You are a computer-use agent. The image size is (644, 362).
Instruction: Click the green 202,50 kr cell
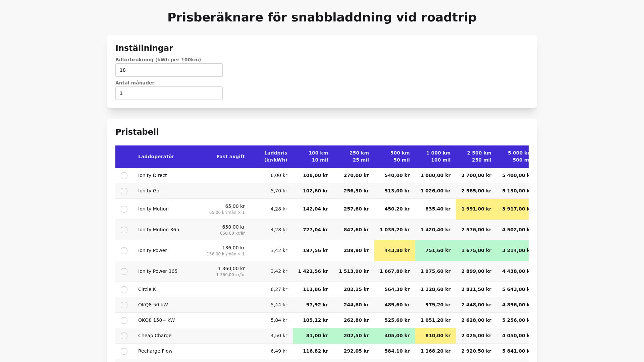tap(354, 336)
